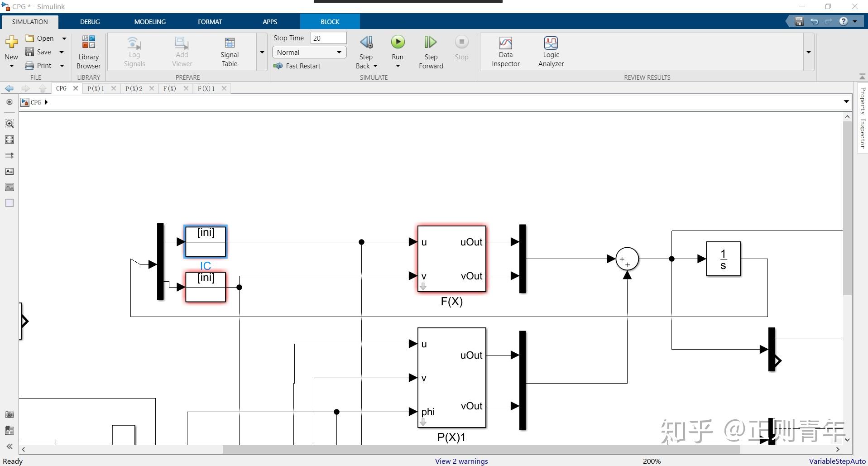Select the 1/s integrator block
This screenshot has height=466, width=868.
724,259
